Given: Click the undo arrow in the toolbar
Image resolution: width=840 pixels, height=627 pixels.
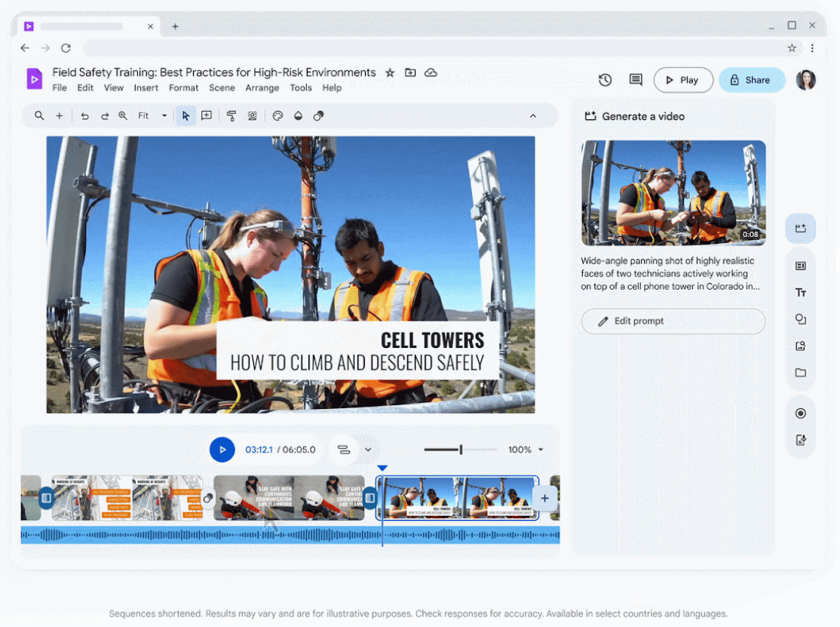Looking at the screenshot, I should (x=85, y=115).
